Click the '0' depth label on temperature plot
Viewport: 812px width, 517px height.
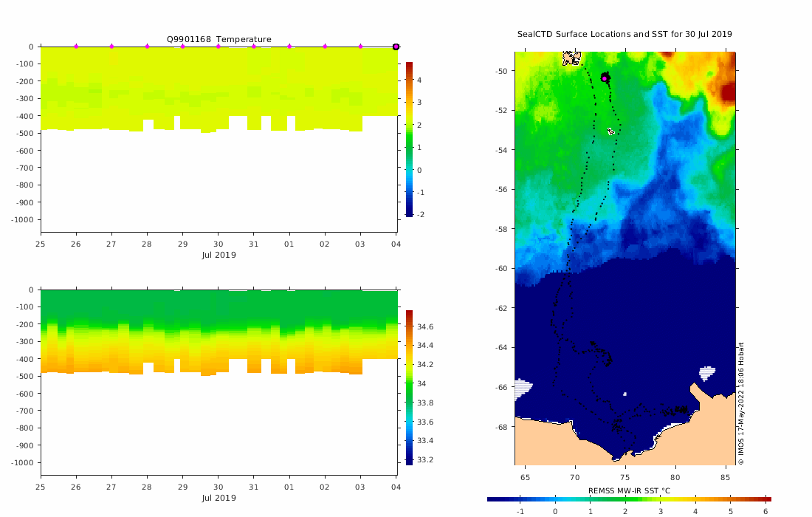pos(31,47)
